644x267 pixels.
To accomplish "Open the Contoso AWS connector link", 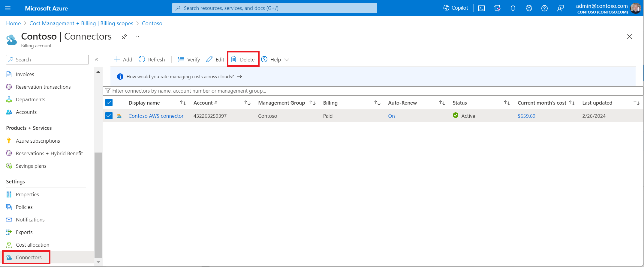I will click(156, 116).
